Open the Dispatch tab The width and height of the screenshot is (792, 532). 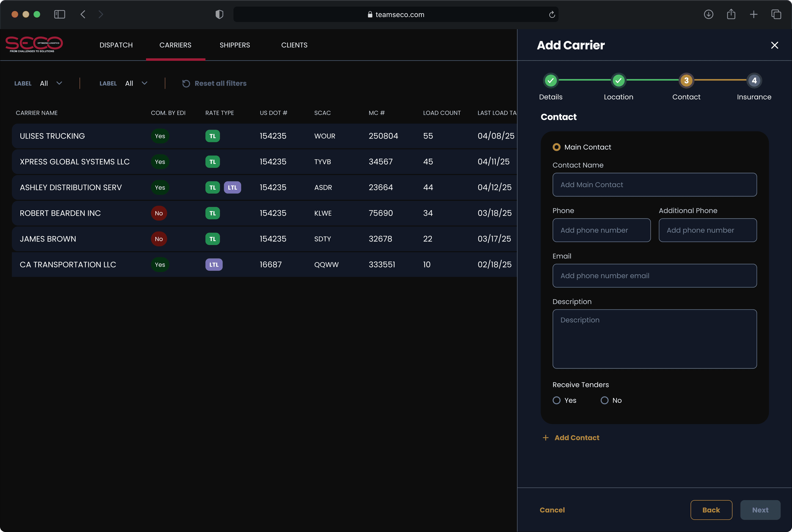pos(116,45)
